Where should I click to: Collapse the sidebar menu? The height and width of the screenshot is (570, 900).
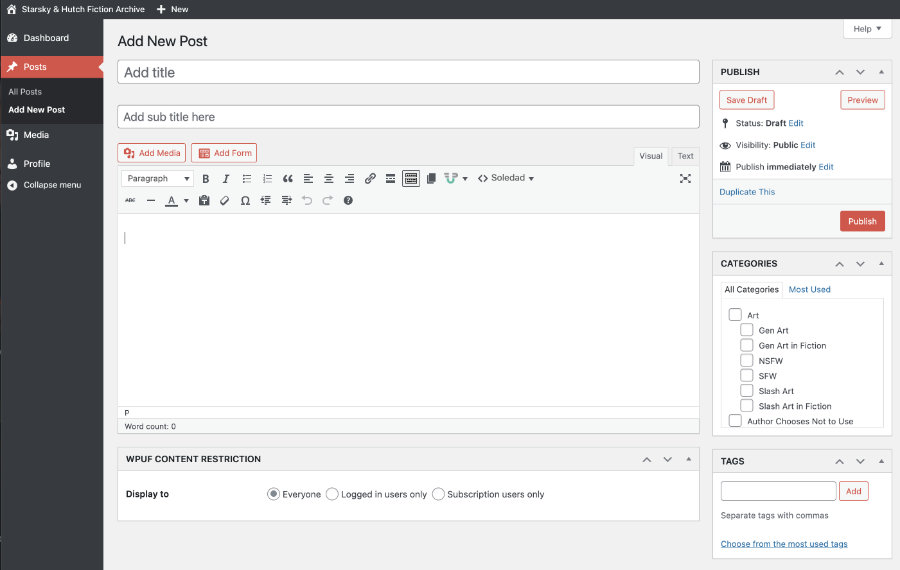coord(52,185)
